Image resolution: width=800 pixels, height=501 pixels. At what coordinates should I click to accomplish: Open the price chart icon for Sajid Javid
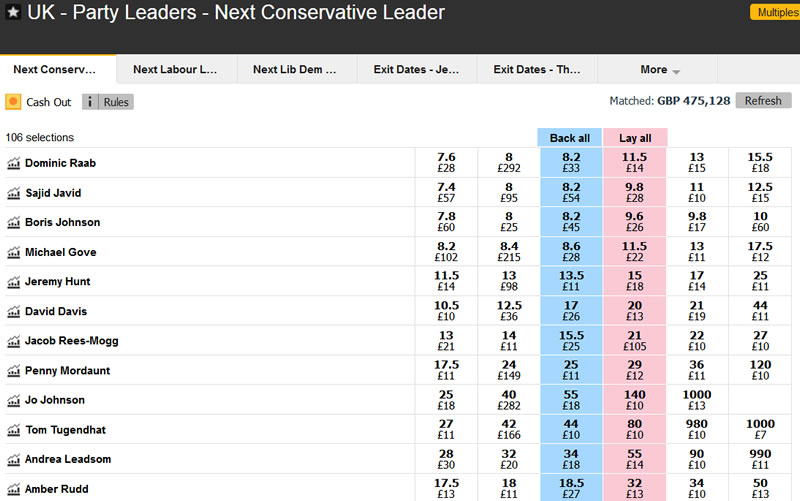point(14,193)
